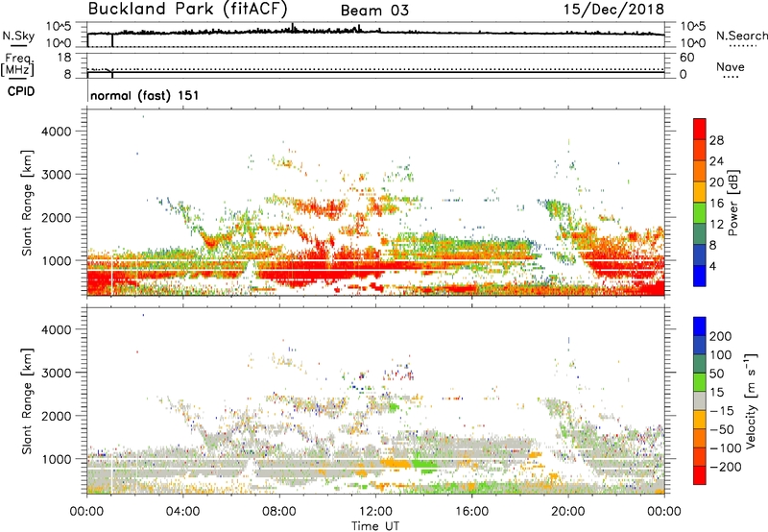Screen dimensions: 768x532
Task: Click the 'Beam 03' label
Action: pos(374,11)
